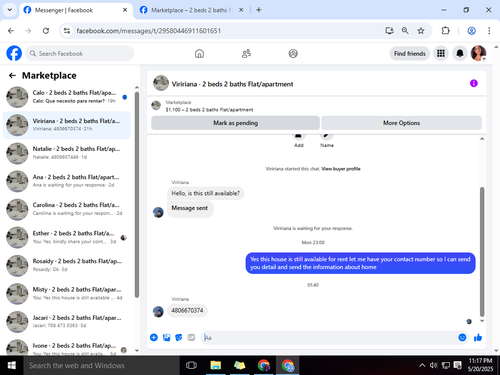Open the Ana conversation
The width and height of the screenshot is (500, 375).
click(x=67, y=181)
